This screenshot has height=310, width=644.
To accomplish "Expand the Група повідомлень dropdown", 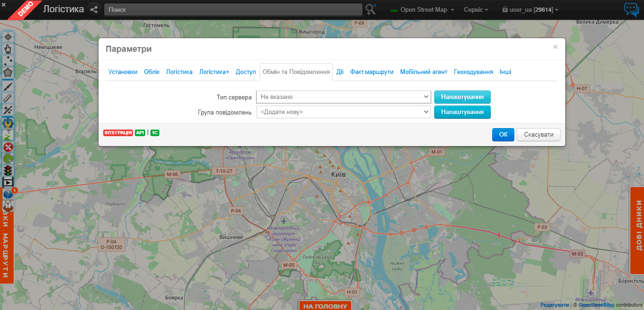I will (x=343, y=112).
